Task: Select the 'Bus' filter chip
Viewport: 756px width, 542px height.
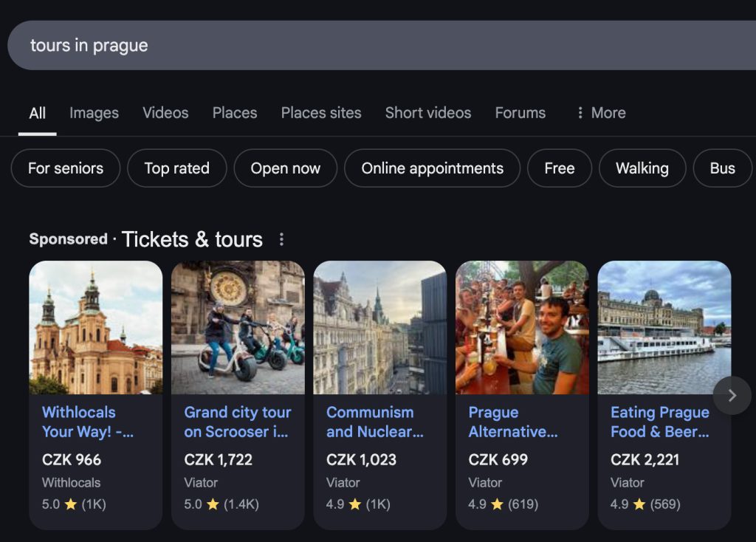Action: point(722,168)
